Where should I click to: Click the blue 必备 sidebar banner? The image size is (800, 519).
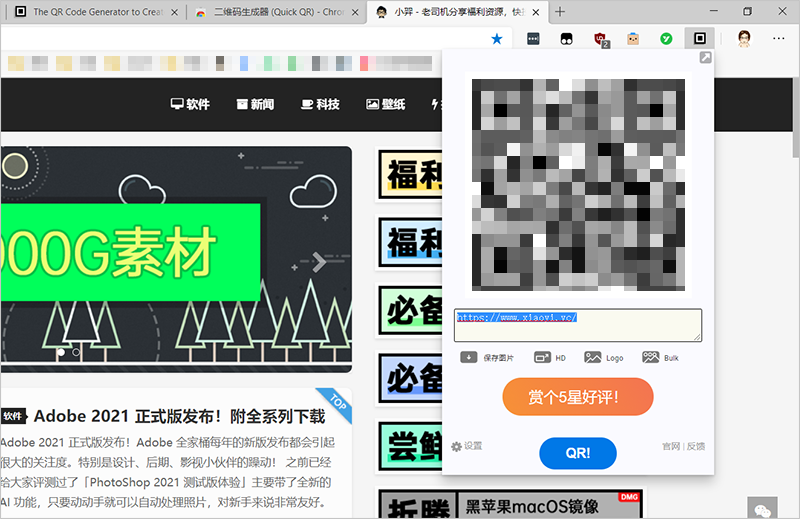point(410,378)
